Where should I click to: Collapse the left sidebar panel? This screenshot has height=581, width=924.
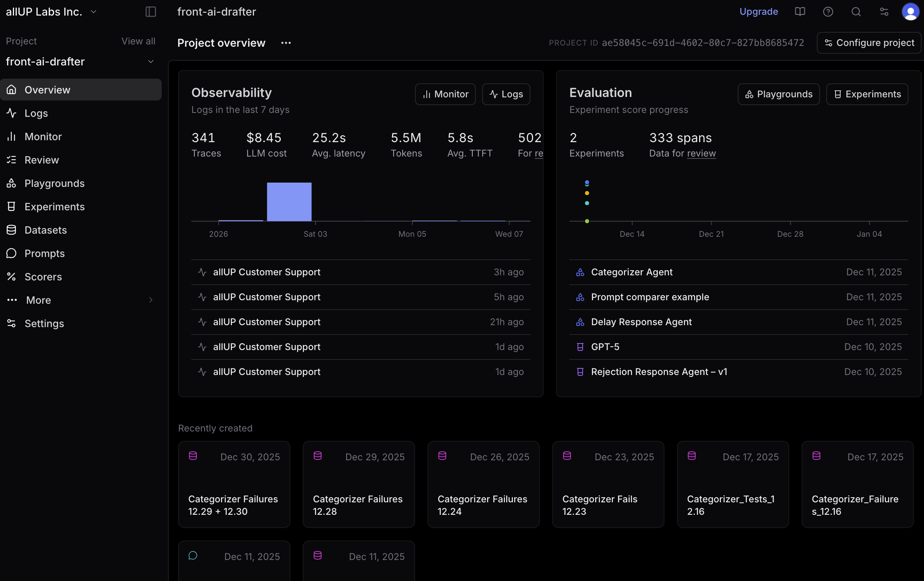(x=150, y=12)
